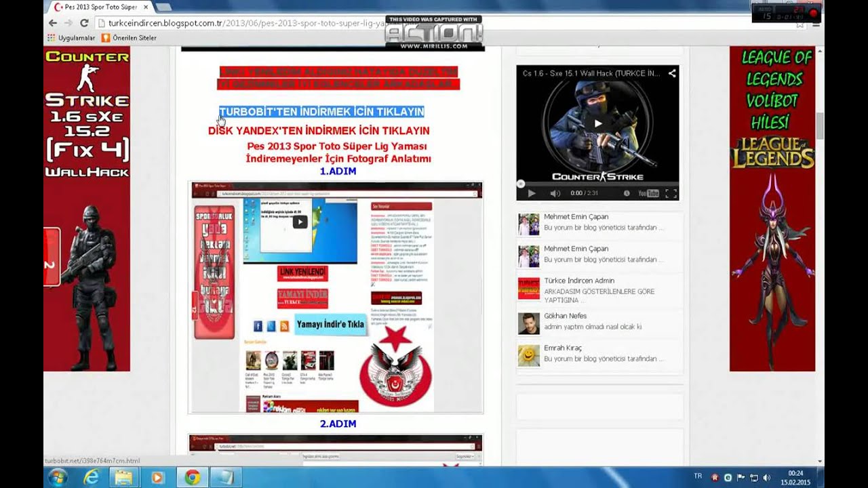The width and height of the screenshot is (868, 488).
Task: Open the media player taskbar icon
Action: pos(157,477)
